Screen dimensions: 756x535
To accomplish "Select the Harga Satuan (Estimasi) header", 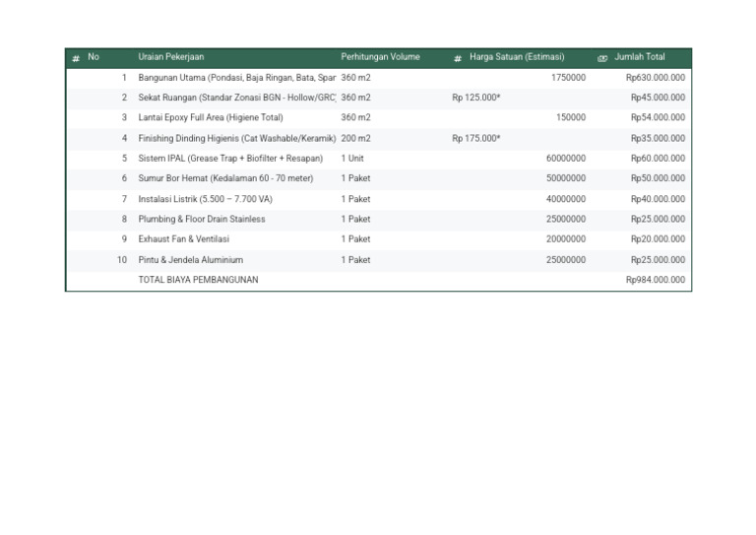I will tap(517, 57).
